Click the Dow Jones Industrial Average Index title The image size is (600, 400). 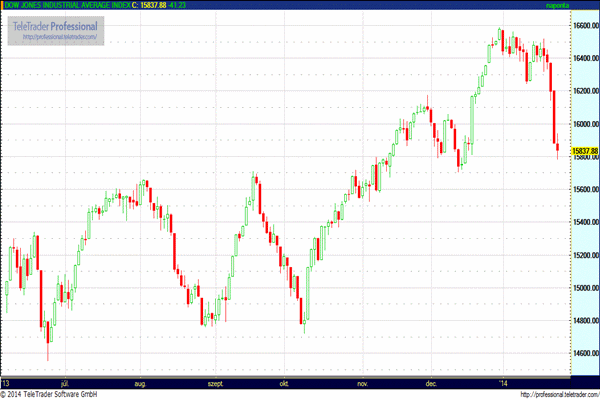pos(67,5)
